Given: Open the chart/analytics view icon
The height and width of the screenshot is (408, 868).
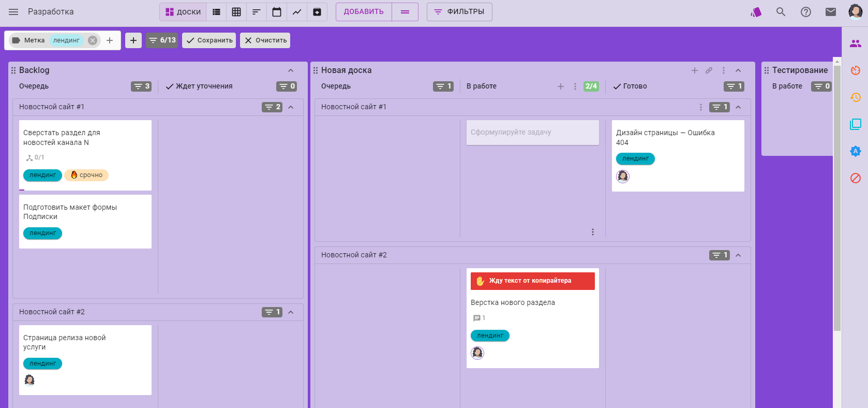Looking at the screenshot, I should tap(297, 12).
